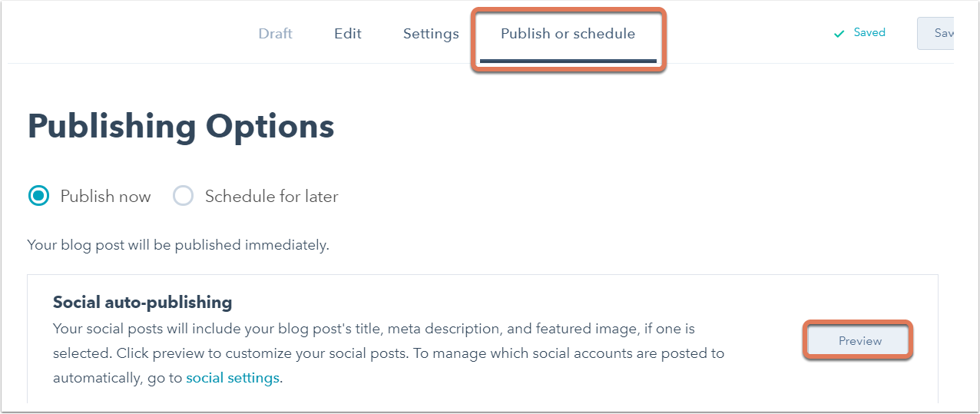This screenshot has width=980, height=414.
Task: Click the 'Schedule for later' option label
Action: (x=271, y=197)
